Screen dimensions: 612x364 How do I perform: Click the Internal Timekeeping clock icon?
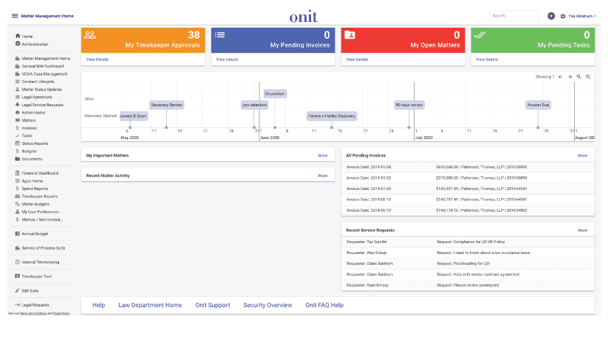coord(17,262)
